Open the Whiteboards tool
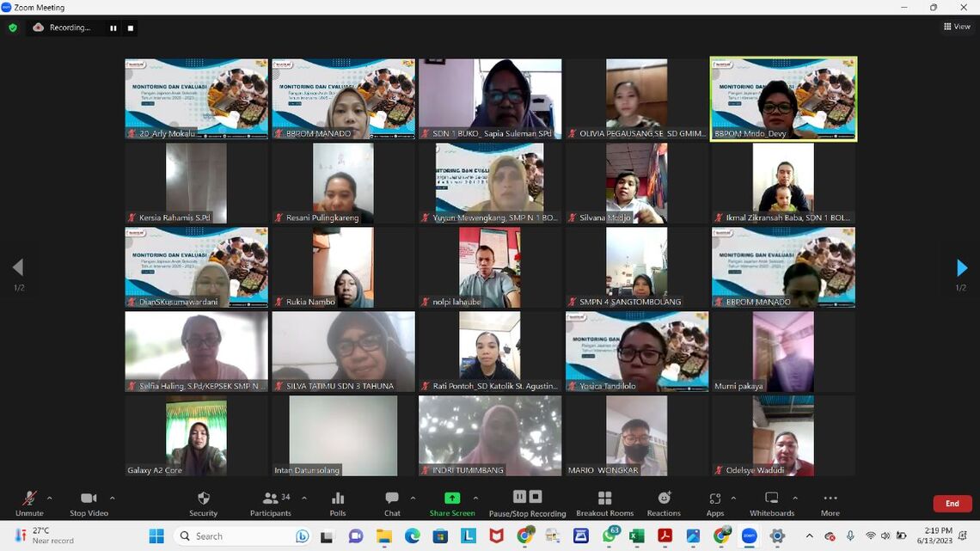This screenshot has width=980, height=551. pyautogui.click(x=771, y=502)
